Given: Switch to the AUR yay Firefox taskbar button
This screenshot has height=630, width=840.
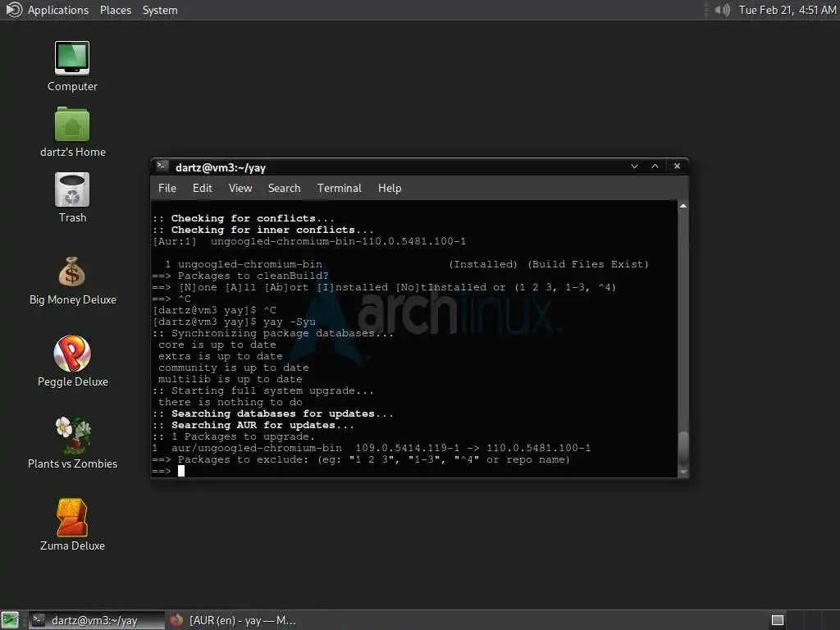Looking at the screenshot, I should 232,620.
